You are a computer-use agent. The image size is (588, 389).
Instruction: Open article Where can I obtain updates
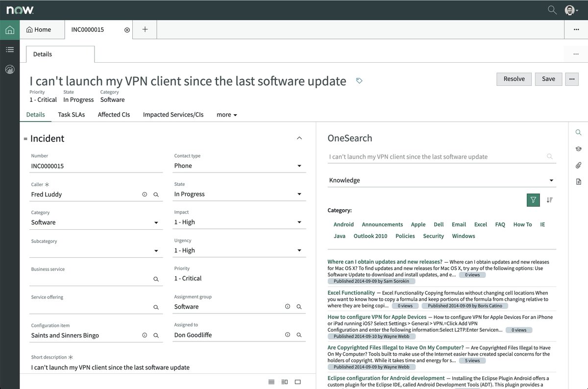385,262
